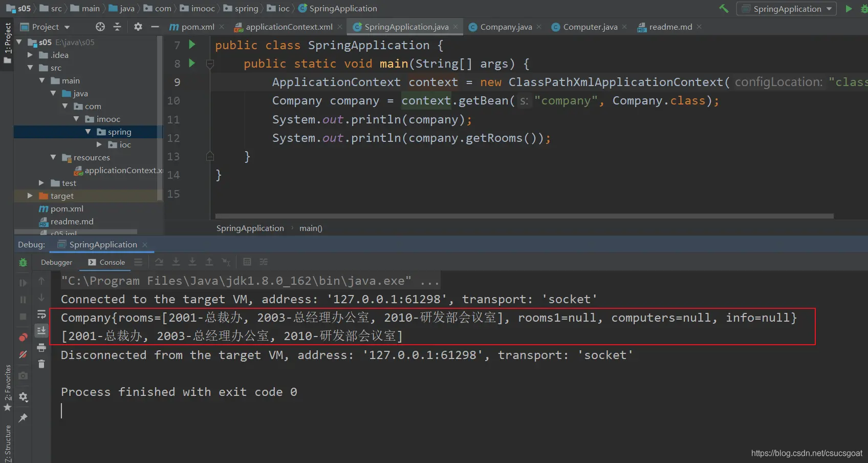868x463 pixels.
Task: Run SpringApplication with the green play button
Action: point(849,9)
